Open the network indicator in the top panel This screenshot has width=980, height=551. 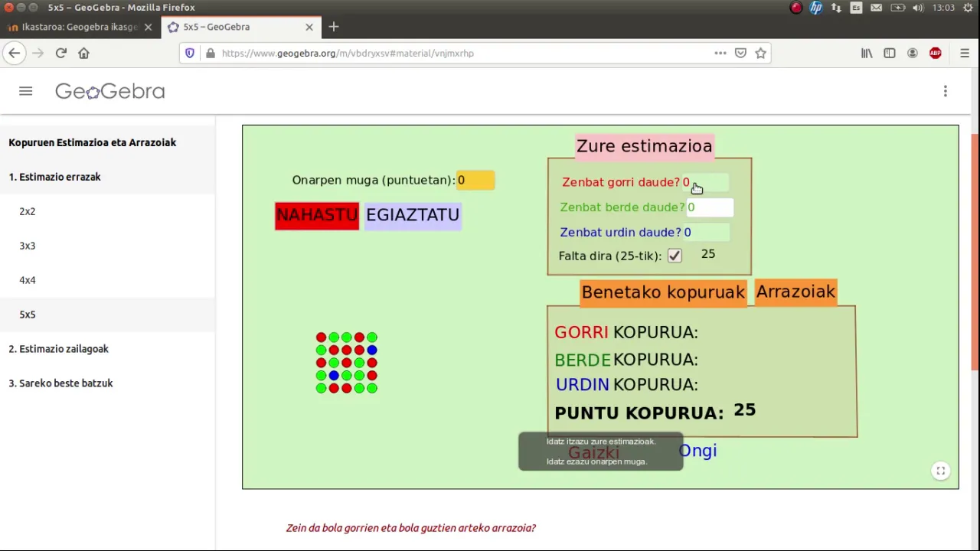pos(836,8)
